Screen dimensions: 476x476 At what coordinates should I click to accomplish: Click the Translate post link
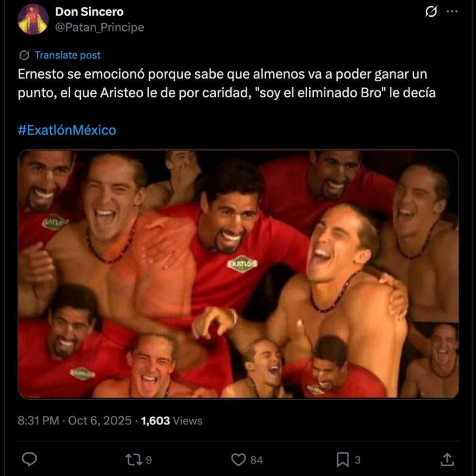pos(67,55)
